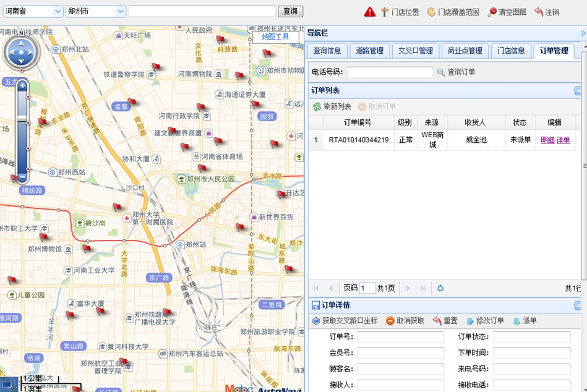Click 派单 dispatch button
Image resolution: width=587 pixels, height=392 pixels.
[x=525, y=320]
